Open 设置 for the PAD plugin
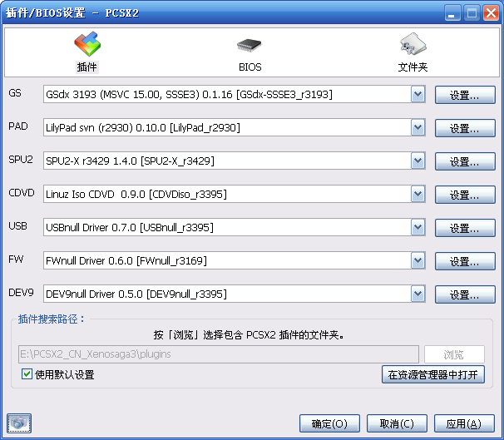 pos(465,128)
